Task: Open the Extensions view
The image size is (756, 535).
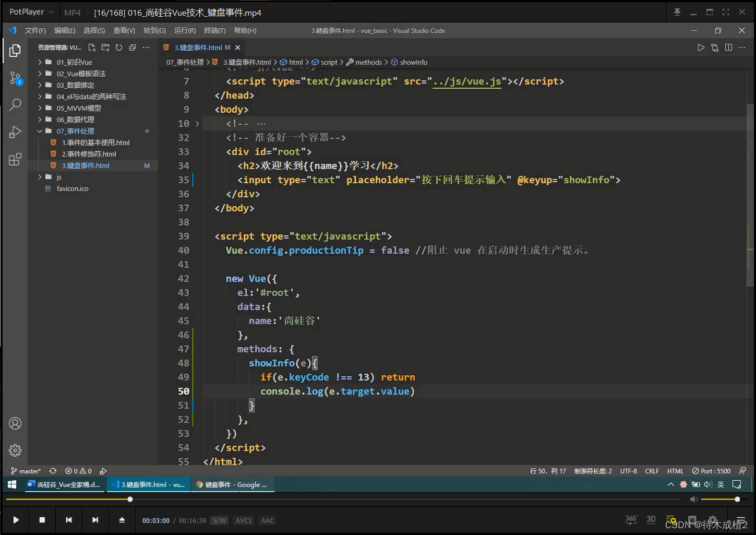Action: click(x=15, y=159)
